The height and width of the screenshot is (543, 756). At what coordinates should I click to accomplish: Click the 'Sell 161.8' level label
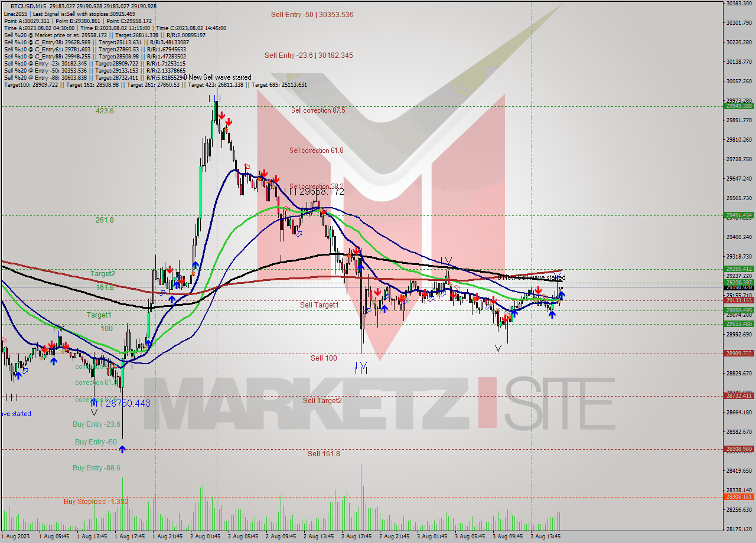pyautogui.click(x=324, y=453)
